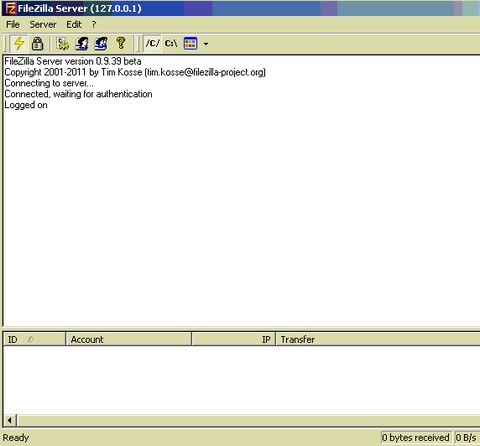Expand the arrow beside the grid icon
The width and height of the screenshot is (480, 446).
pyautogui.click(x=206, y=44)
